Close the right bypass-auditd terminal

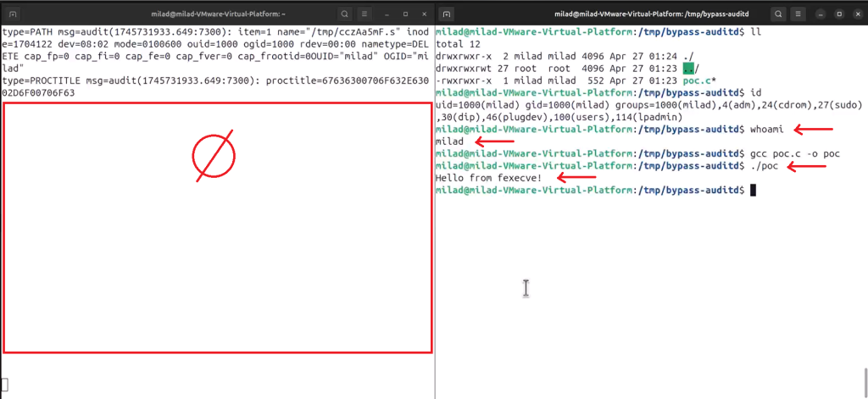858,14
